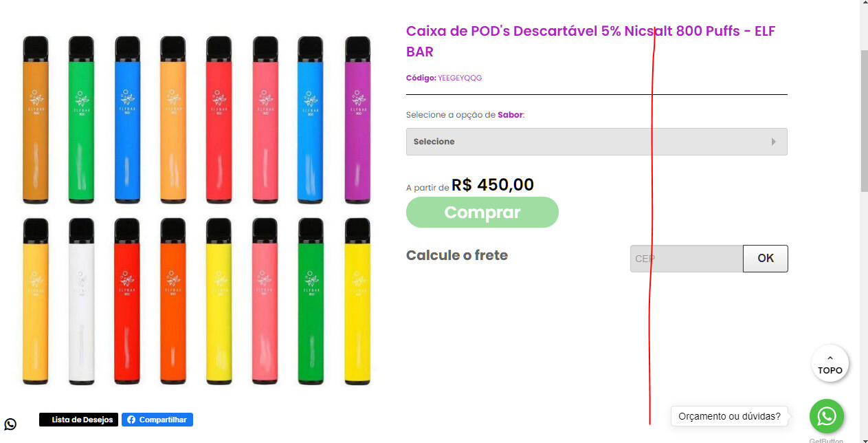
Task: Confirm the CEP with the OK button
Action: coord(766,259)
